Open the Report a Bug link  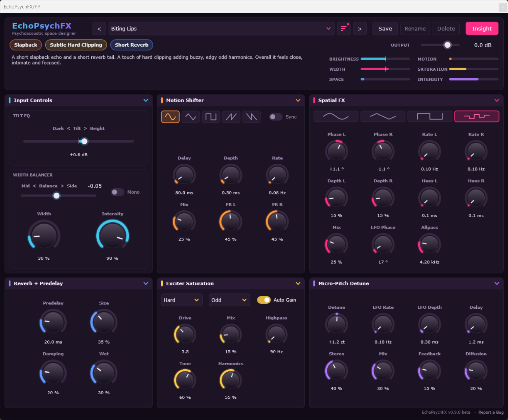click(x=491, y=412)
